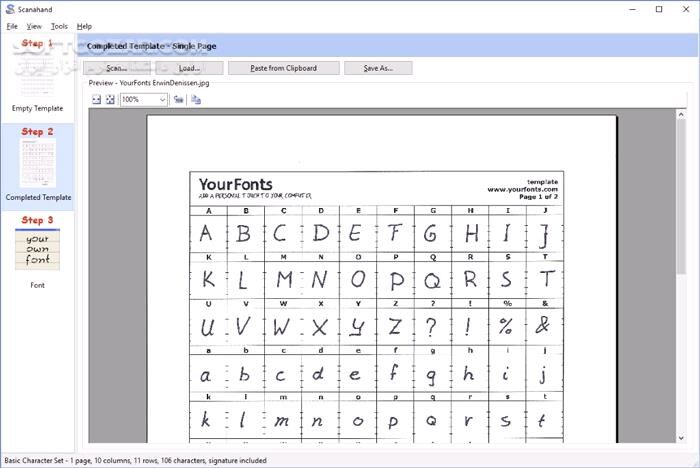700x468 pixels.
Task: Click the fit-to-page zoom icon
Action: (x=109, y=100)
